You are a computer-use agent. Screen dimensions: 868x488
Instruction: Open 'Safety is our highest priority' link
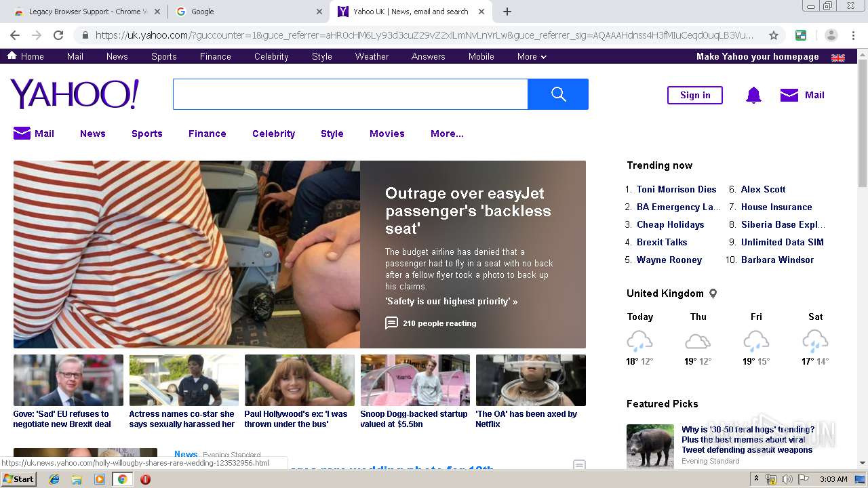451,301
